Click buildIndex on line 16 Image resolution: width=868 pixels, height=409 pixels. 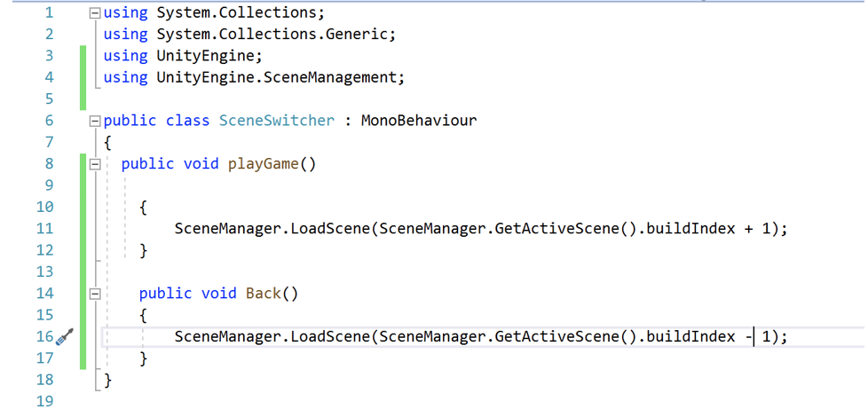(x=690, y=337)
